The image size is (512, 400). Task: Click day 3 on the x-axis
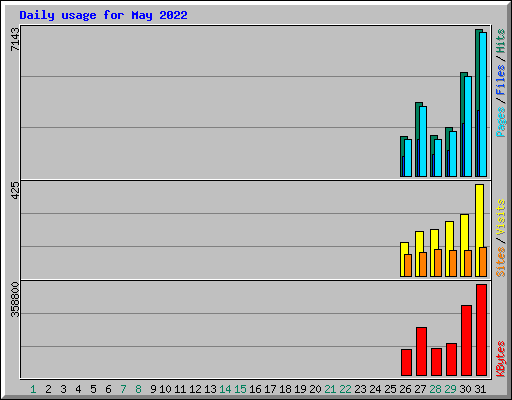[x=63, y=389]
